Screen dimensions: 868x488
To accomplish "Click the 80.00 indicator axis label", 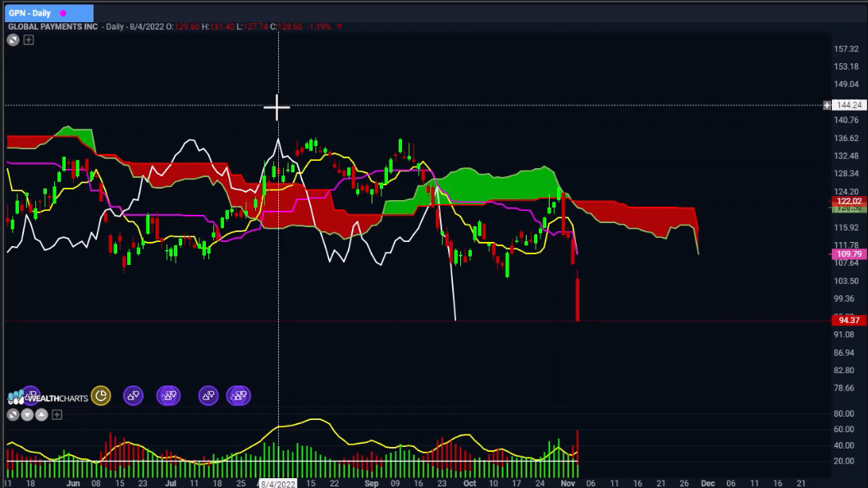I will pyautogui.click(x=844, y=414).
